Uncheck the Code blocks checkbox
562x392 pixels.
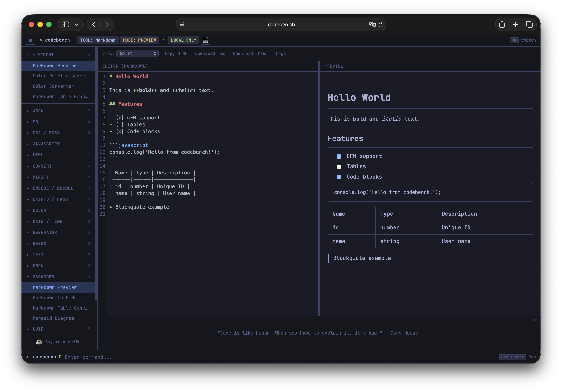point(339,177)
